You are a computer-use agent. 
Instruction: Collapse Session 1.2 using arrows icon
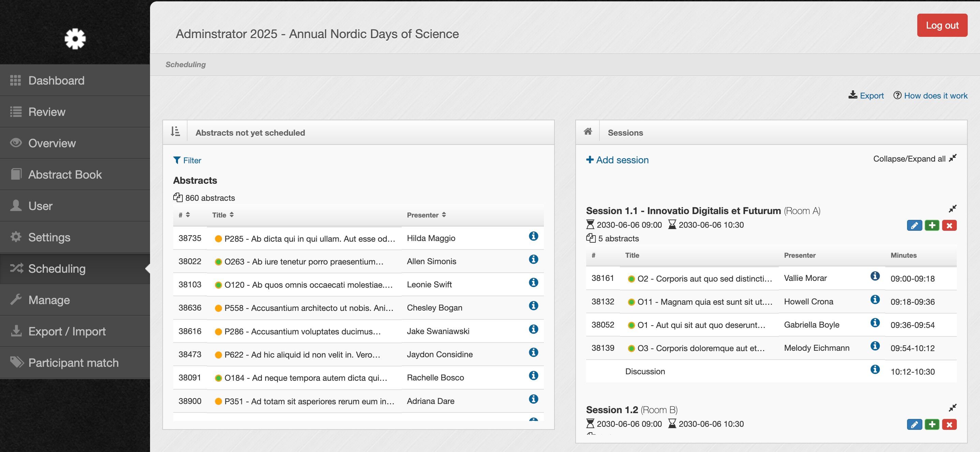coord(953,408)
